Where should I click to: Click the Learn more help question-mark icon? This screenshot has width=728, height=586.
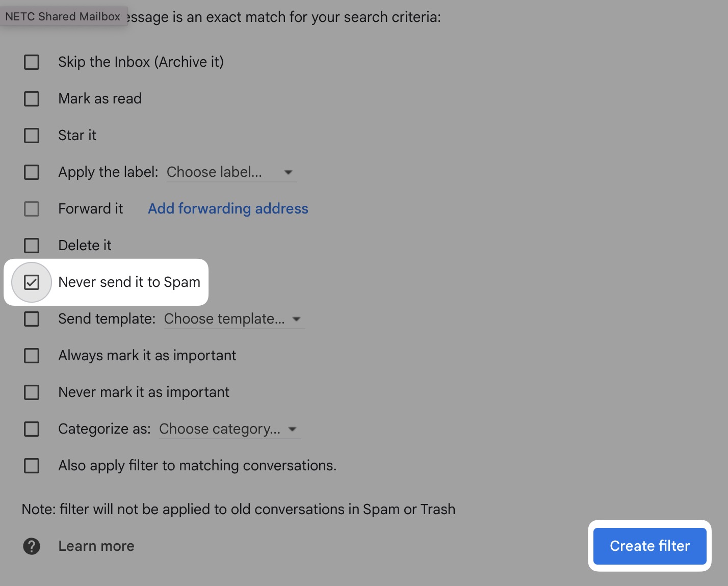32,546
